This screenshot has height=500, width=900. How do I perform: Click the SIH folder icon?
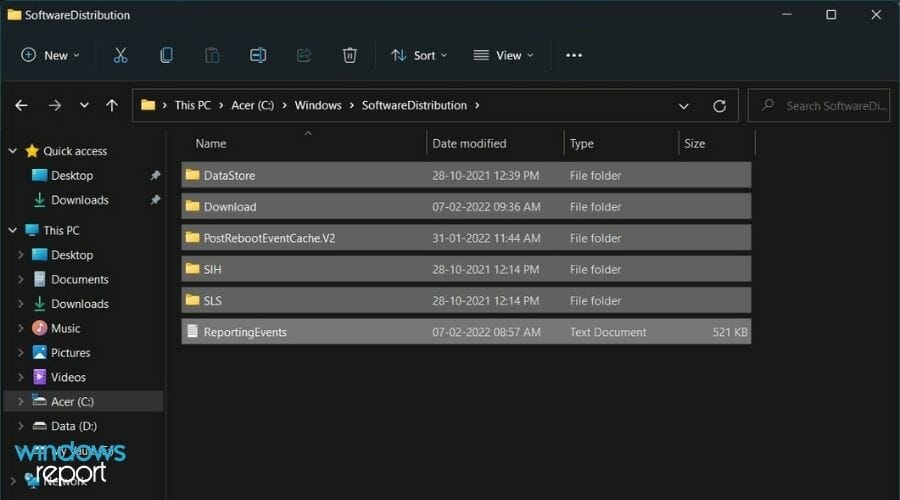192,269
